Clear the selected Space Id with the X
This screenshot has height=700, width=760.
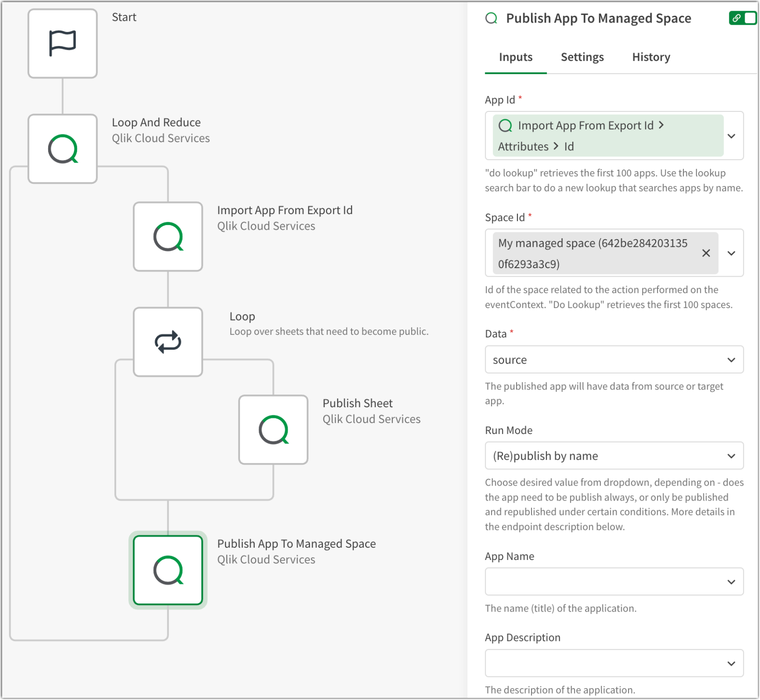[x=706, y=253]
